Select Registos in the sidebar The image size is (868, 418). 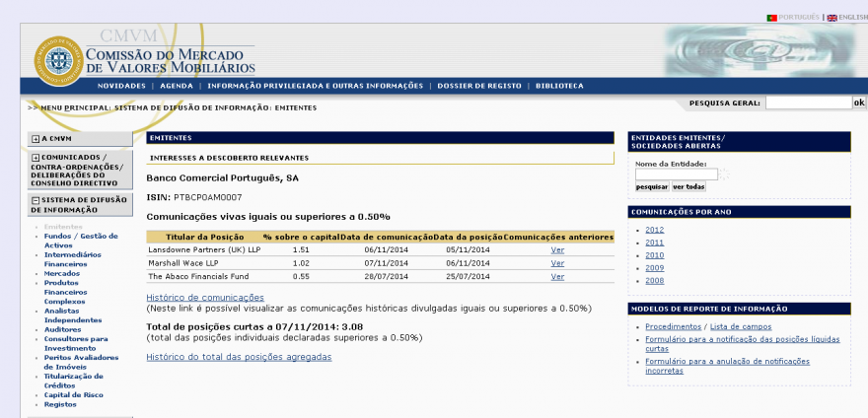tap(60, 404)
